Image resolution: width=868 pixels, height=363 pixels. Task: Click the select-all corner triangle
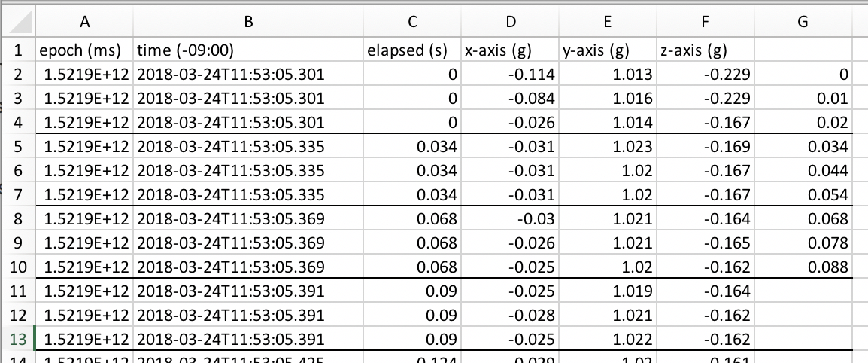(x=19, y=23)
